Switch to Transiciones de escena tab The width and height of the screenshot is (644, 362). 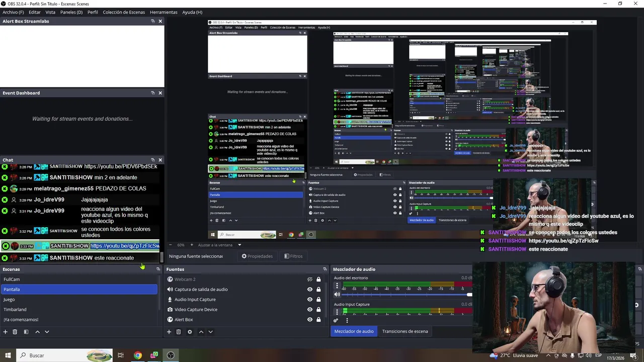pos(405,331)
